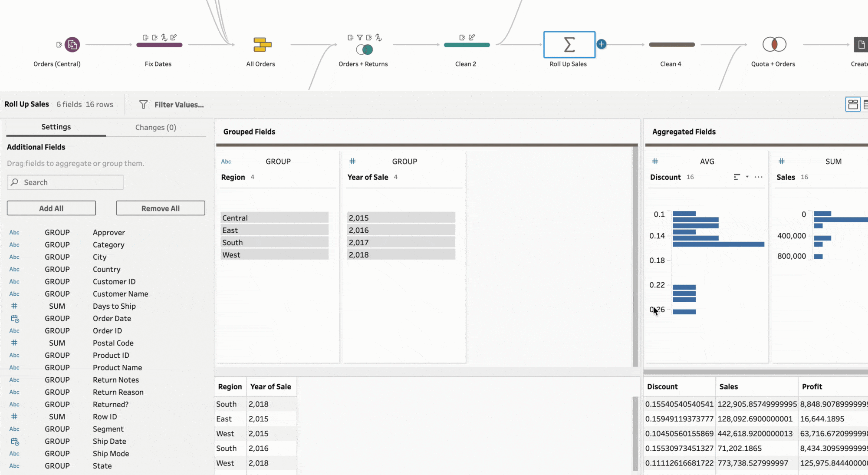This screenshot has height=475, width=868.
Task: Click the longest Discount histogram bar
Action: coord(718,244)
